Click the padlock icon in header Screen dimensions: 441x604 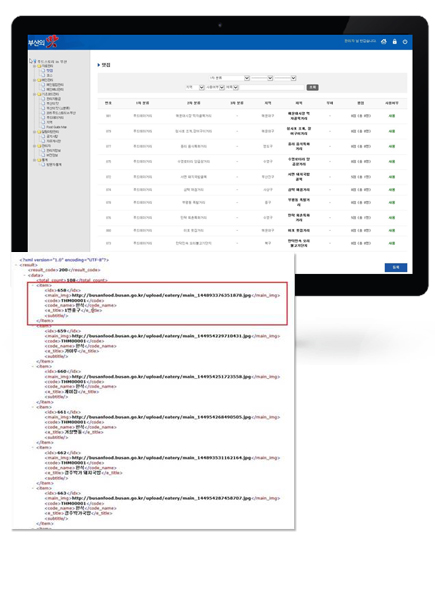(394, 42)
